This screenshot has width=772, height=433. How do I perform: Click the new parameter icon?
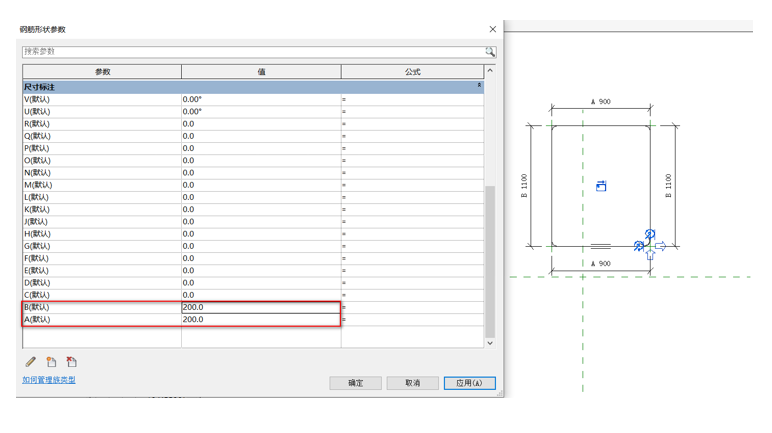[x=51, y=362]
